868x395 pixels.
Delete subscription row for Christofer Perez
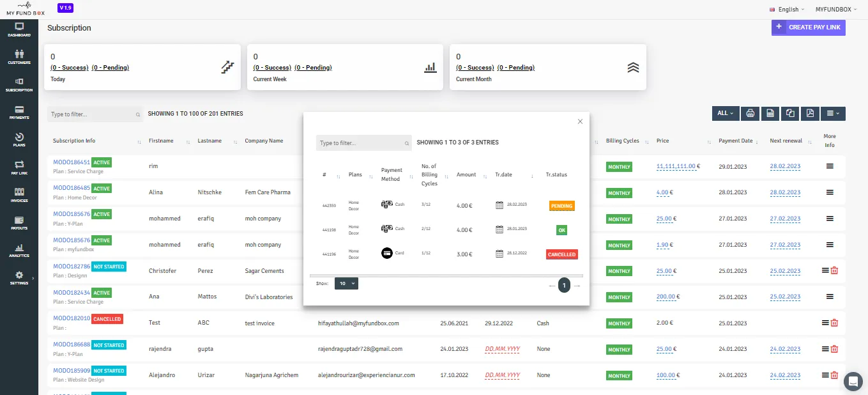[x=834, y=271]
